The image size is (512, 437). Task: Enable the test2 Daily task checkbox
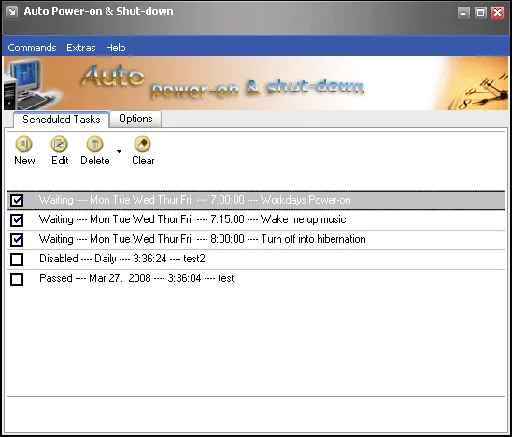[16, 259]
